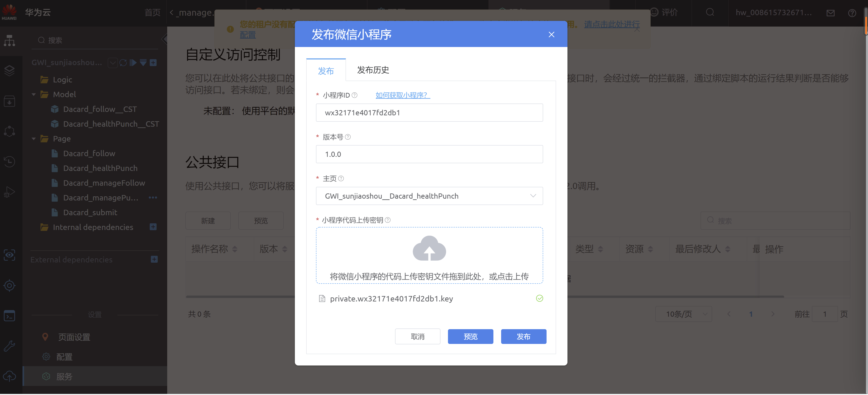
Task: Click the terminal icon in left sidebar
Action: point(10,316)
